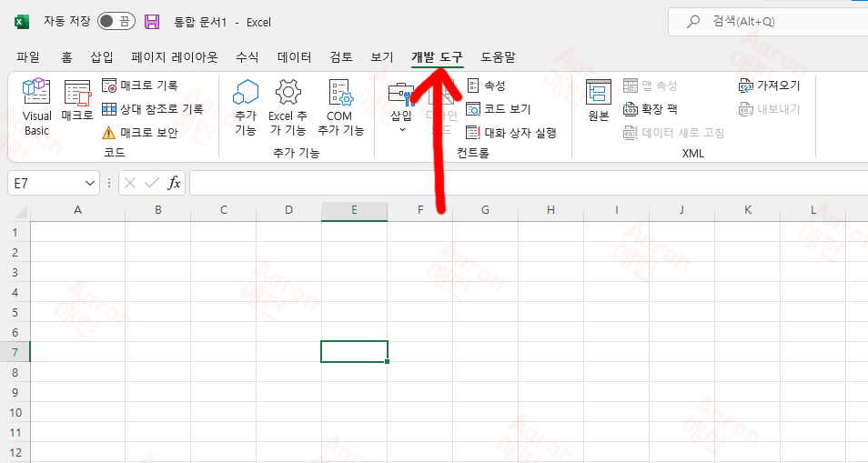The height and width of the screenshot is (463, 868).
Task: Switch to the 보기 tab
Action: point(382,57)
